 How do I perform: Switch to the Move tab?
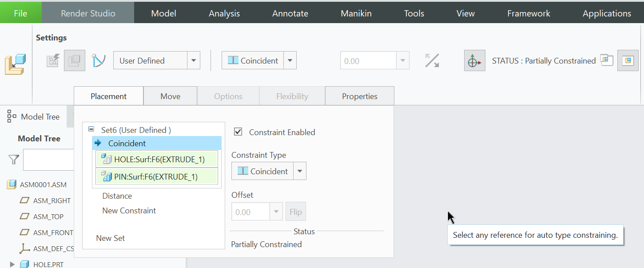pos(170,96)
